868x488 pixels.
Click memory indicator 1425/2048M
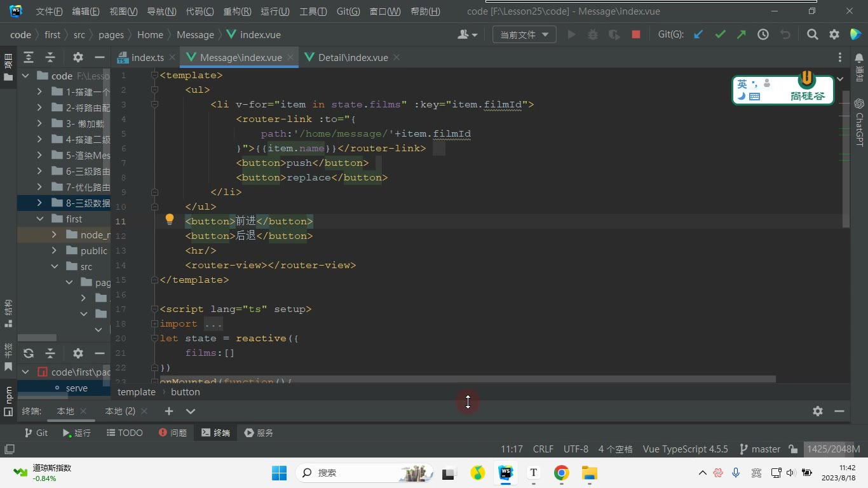[x=833, y=449]
